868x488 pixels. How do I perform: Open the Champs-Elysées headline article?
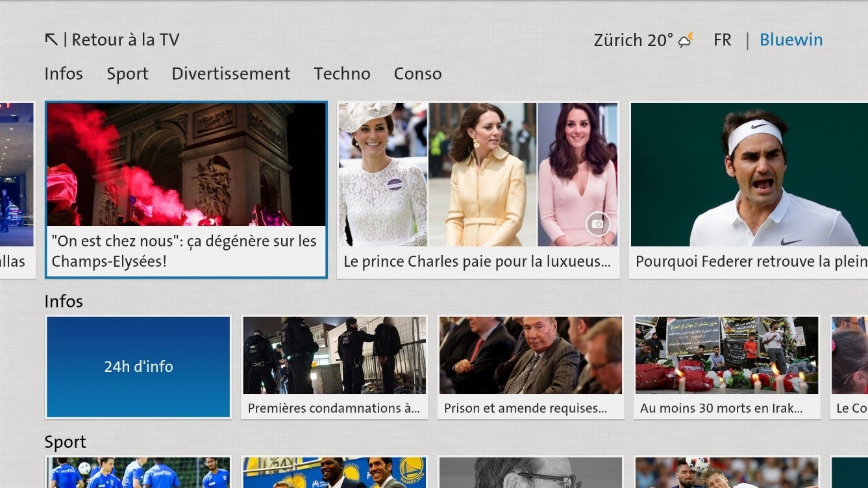tap(186, 189)
